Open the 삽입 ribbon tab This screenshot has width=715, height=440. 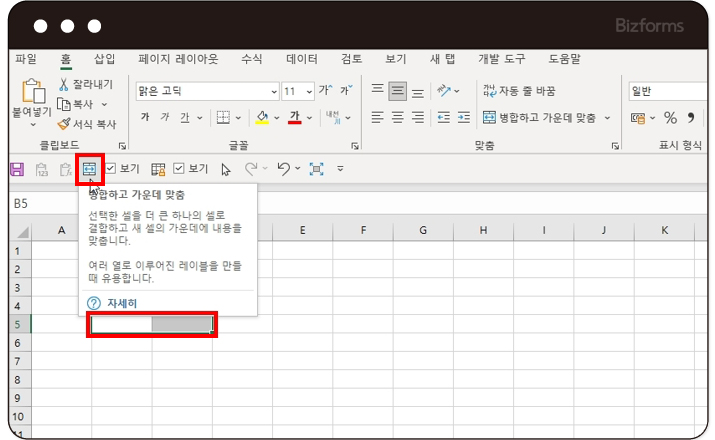click(104, 58)
